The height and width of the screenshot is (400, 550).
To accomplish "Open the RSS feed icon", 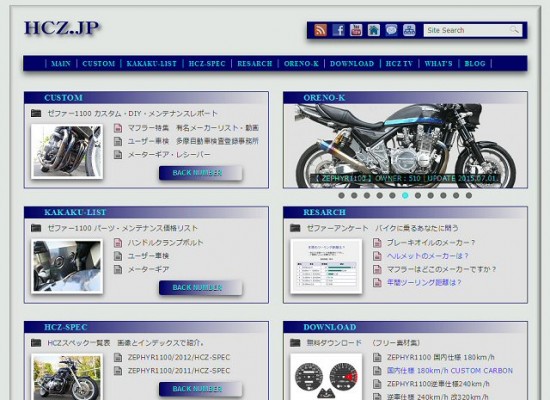I will pyautogui.click(x=320, y=30).
